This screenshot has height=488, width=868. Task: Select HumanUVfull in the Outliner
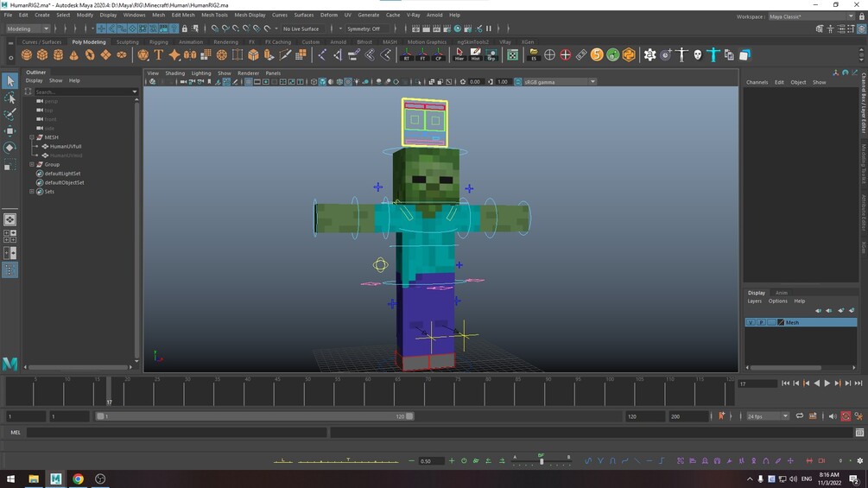[66, 147]
